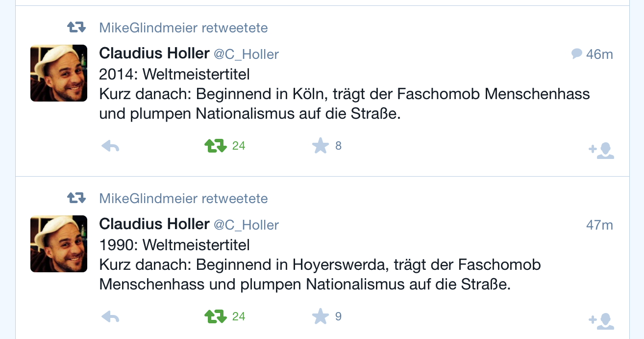Reply to the 1990 Weltmeistertitel tweet
The height and width of the screenshot is (339, 644).
point(110,317)
